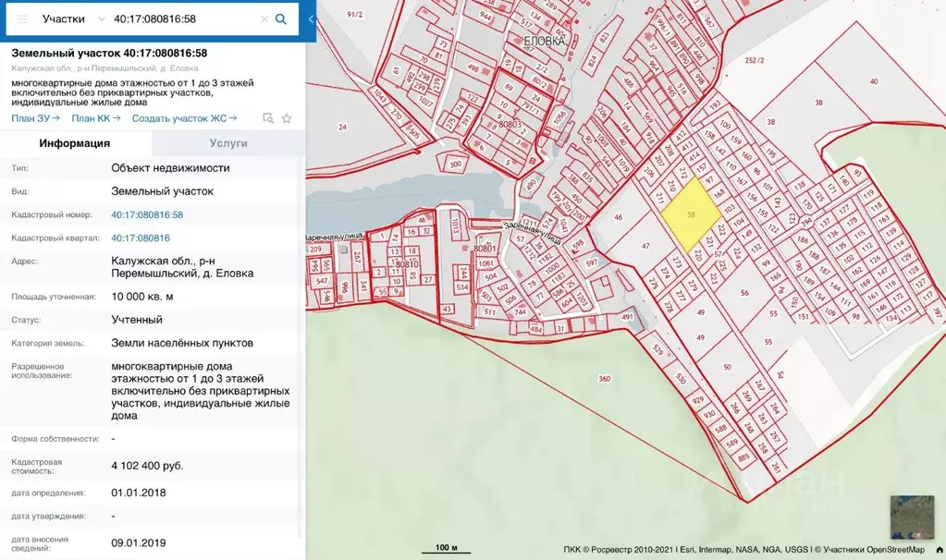Image resolution: width=946 pixels, height=560 pixels.
Task: Open cadastral quarter 40:17:080816 link
Action: (x=141, y=237)
